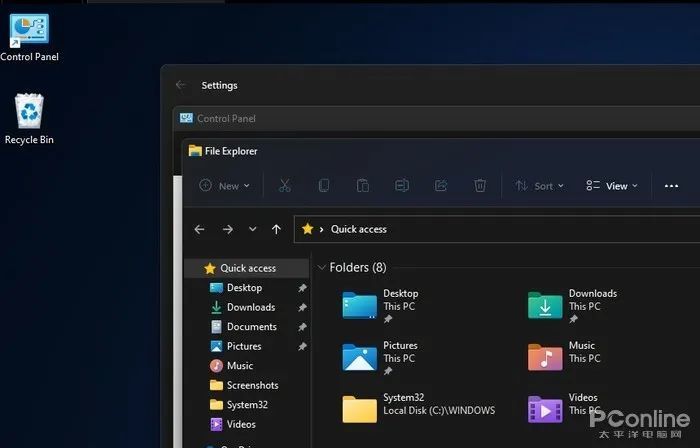Open the Control Panel desktop shortcut
The height and width of the screenshot is (448, 700).
click(29, 37)
